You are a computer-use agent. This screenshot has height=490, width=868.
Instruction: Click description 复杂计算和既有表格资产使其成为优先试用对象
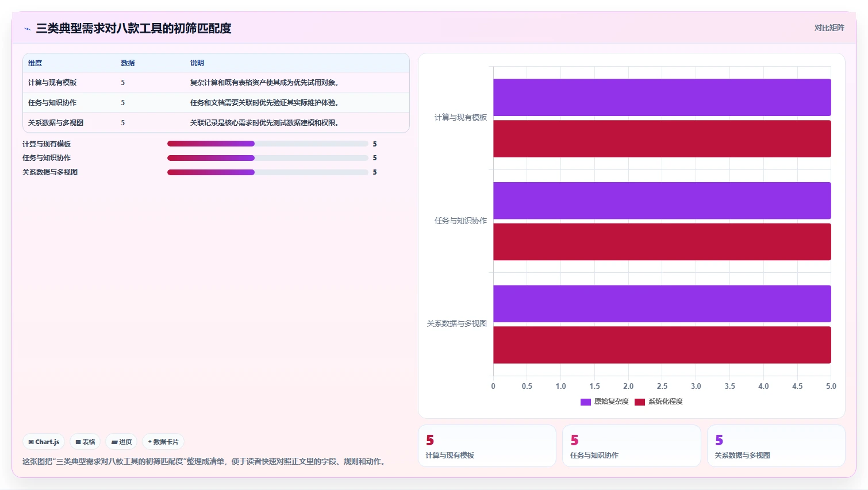coord(264,83)
